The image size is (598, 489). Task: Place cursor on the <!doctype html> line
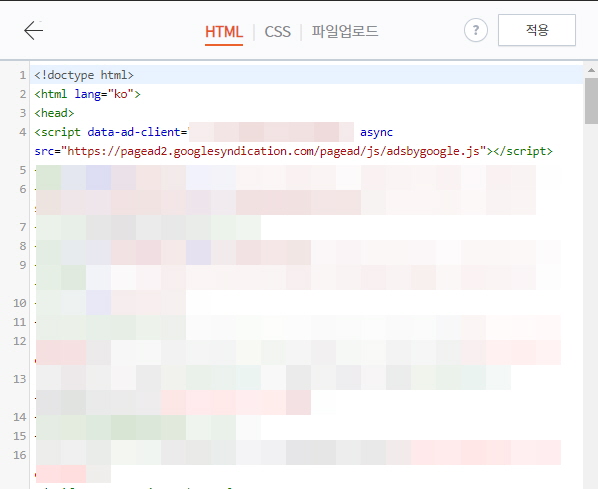click(x=307, y=75)
